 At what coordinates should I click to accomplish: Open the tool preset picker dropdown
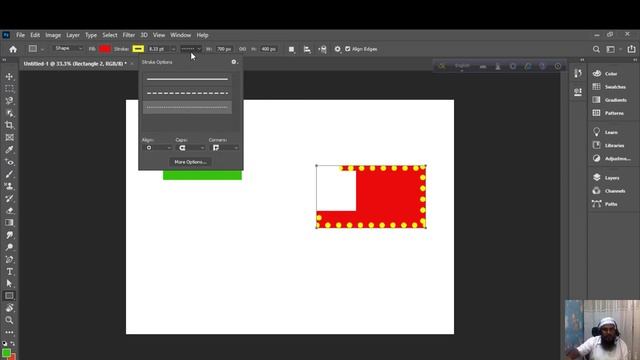[x=36, y=49]
